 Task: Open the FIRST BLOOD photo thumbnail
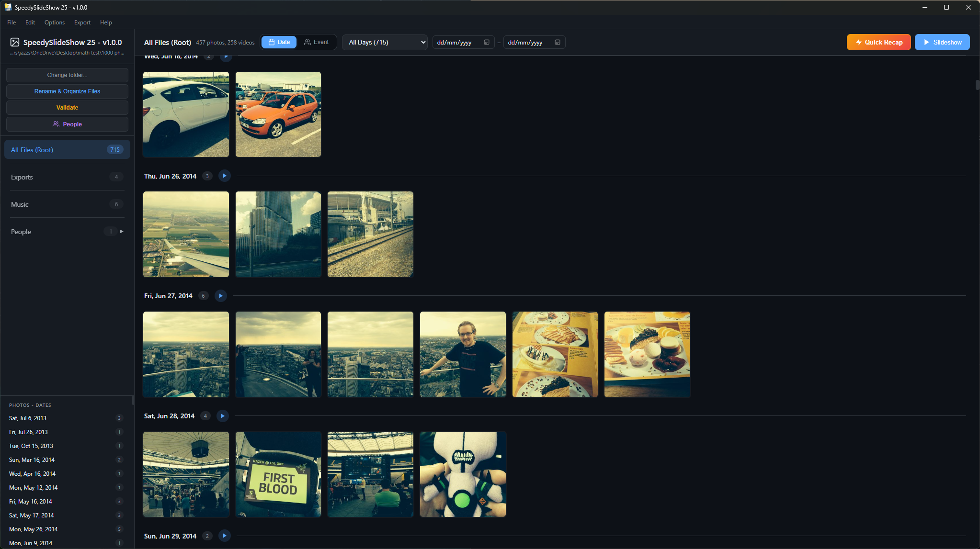(x=278, y=474)
